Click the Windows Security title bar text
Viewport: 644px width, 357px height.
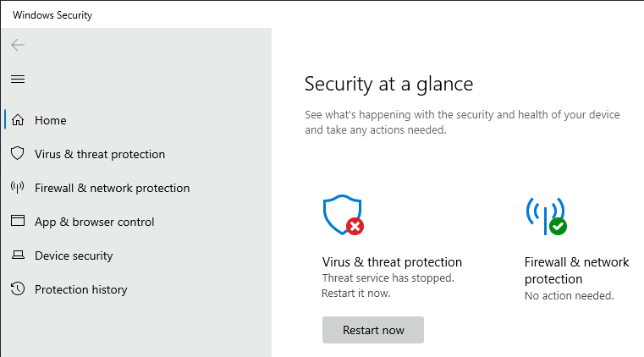point(52,14)
